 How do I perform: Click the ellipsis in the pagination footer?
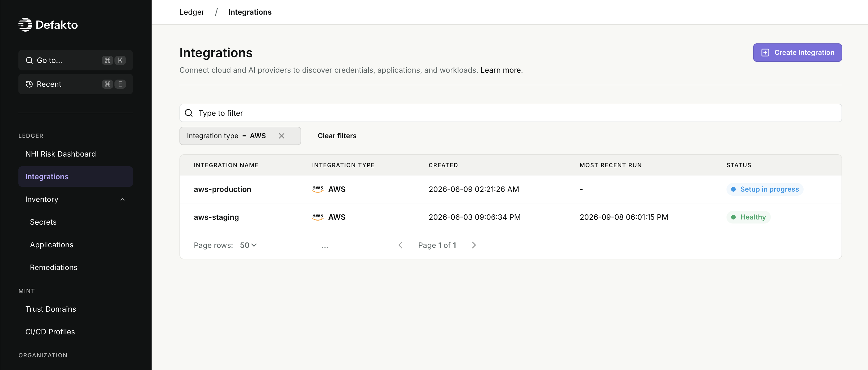pos(325,247)
